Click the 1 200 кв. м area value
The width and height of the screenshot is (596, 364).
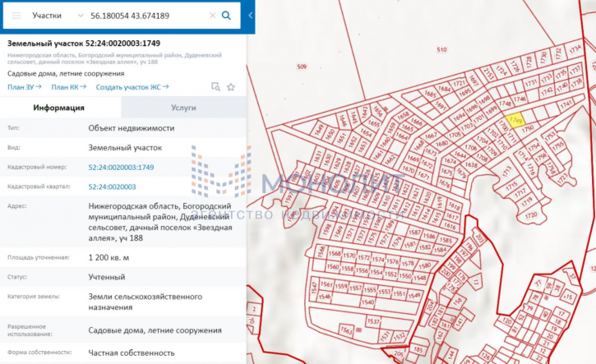click(109, 258)
